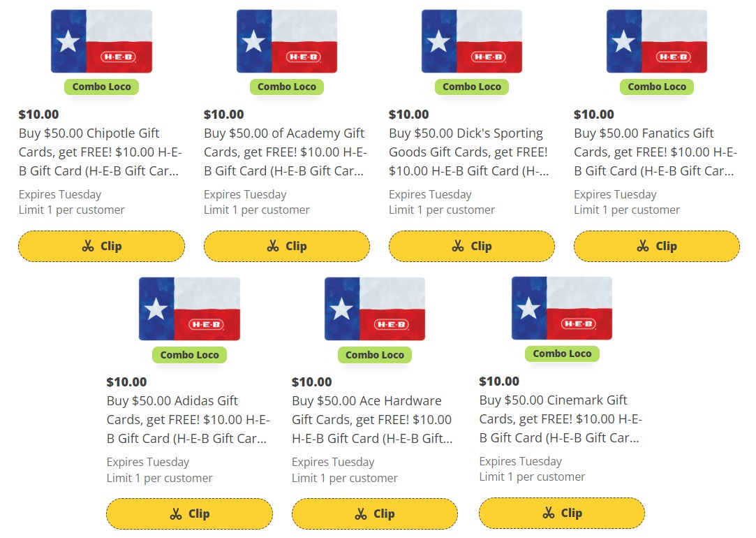Clip the Chipotle gift card coupon
Screen dimensions: 756x538
click(101, 246)
